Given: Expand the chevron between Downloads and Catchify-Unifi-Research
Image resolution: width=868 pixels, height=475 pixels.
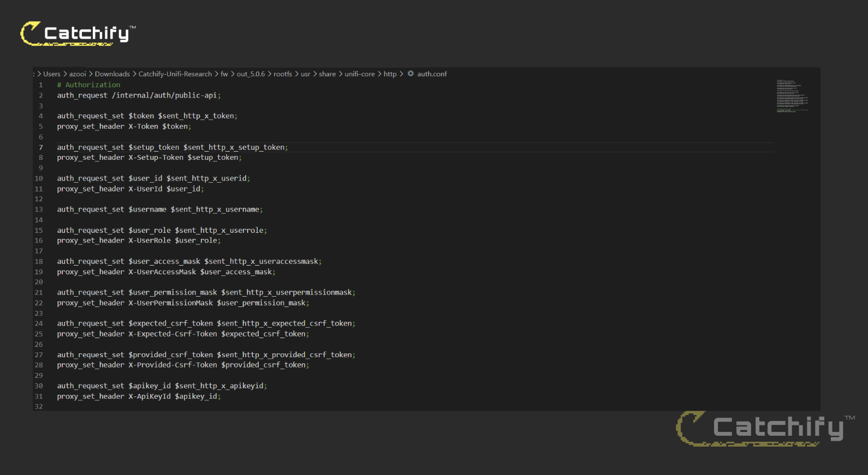Looking at the screenshot, I should (x=134, y=74).
